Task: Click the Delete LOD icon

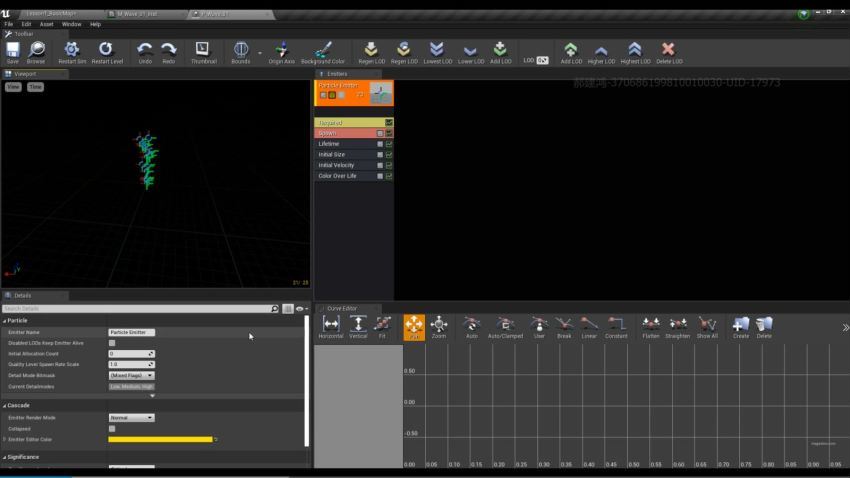Action: pyautogui.click(x=669, y=52)
